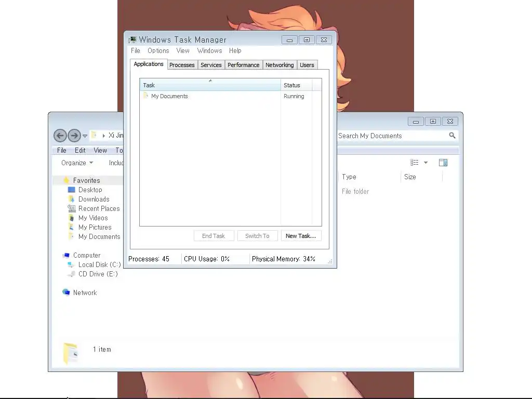Image resolution: width=532 pixels, height=399 pixels.
Task: Select Desktop in Favorites list
Action: click(x=90, y=190)
